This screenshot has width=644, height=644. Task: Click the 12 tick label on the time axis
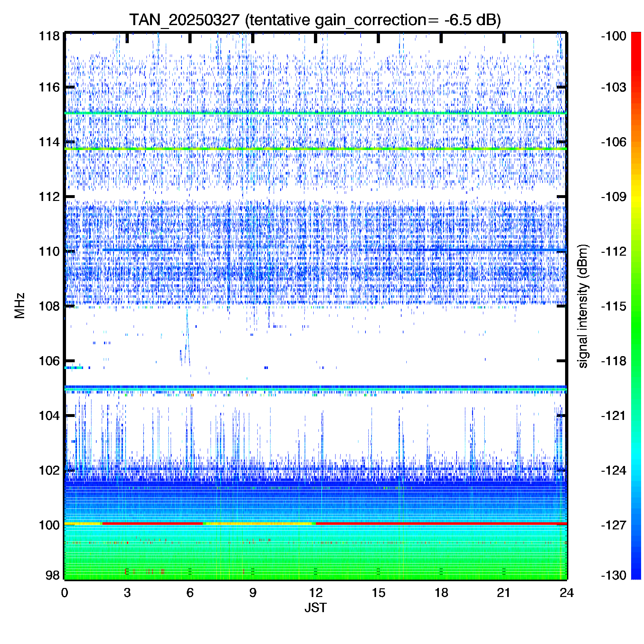pyautogui.click(x=315, y=592)
